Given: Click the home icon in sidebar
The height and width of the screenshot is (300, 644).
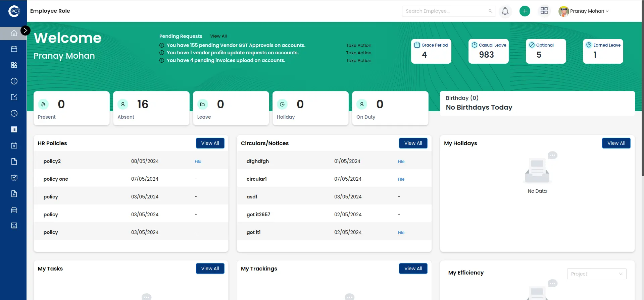Looking at the screenshot, I should [14, 33].
